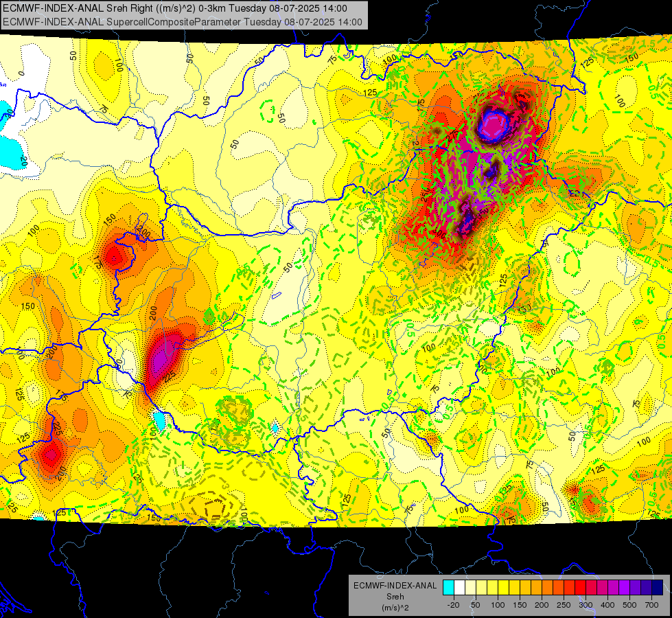This screenshot has height=618, width=672.
Task: Click the '-20' tick label in the legend
Action: click(x=454, y=605)
